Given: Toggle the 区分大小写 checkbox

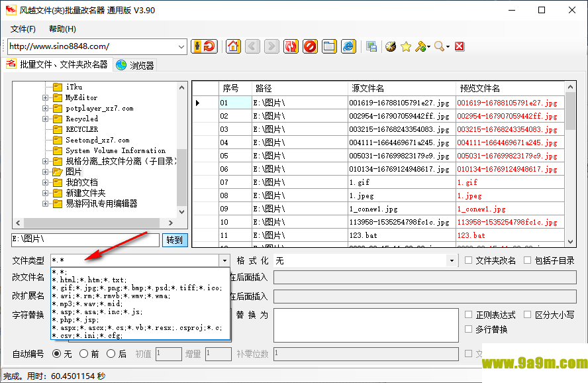Looking at the screenshot, I should tap(527, 315).
